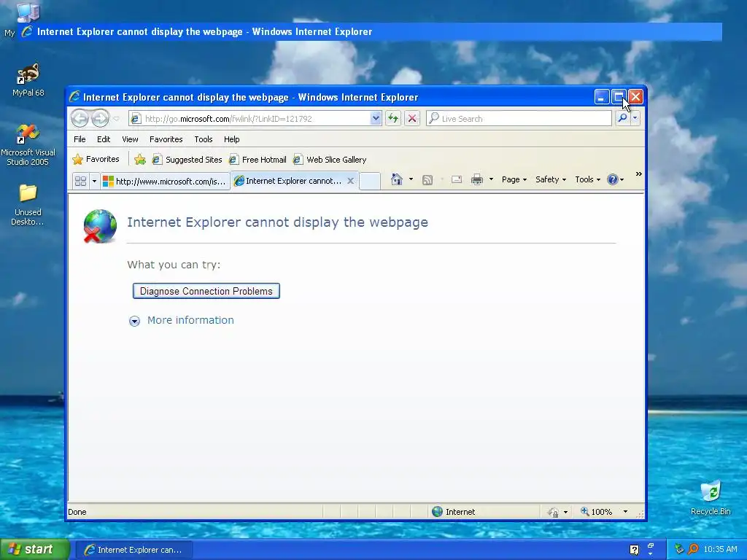Screen dimensions: 747x560
Task: Open the command bar Tools dropdown
Action: coord(587,179)
